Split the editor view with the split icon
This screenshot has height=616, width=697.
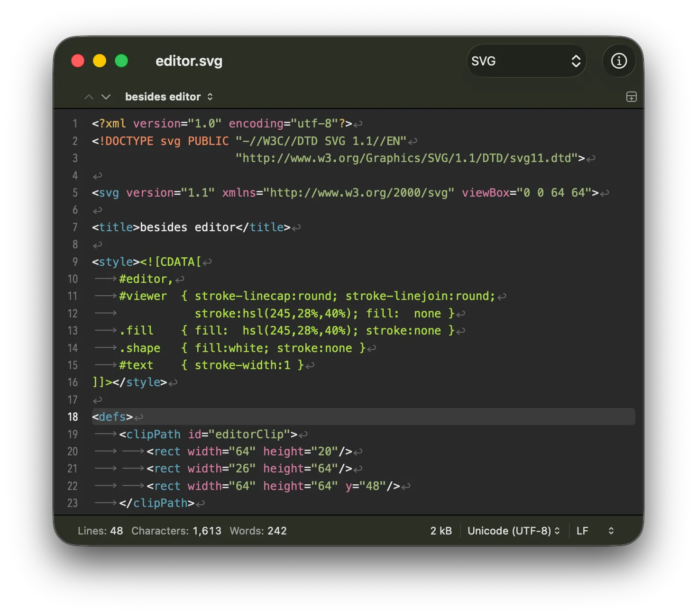[631, 97]
